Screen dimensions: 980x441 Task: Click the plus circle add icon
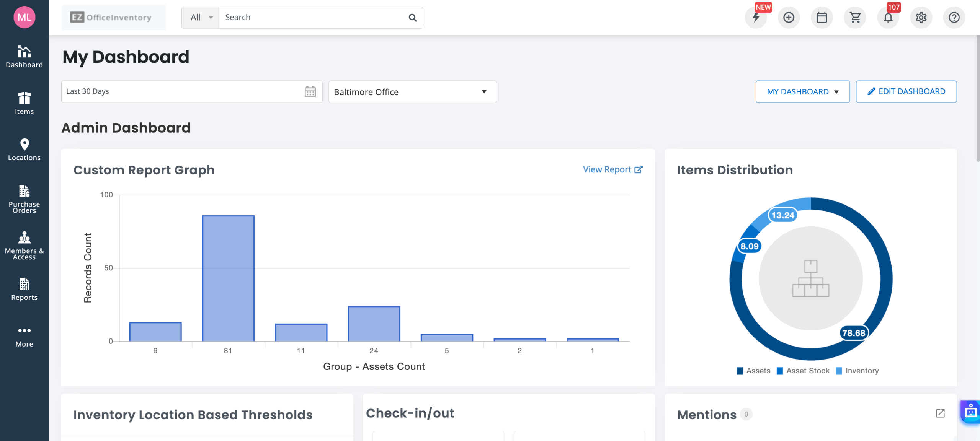tap(789, 18)
